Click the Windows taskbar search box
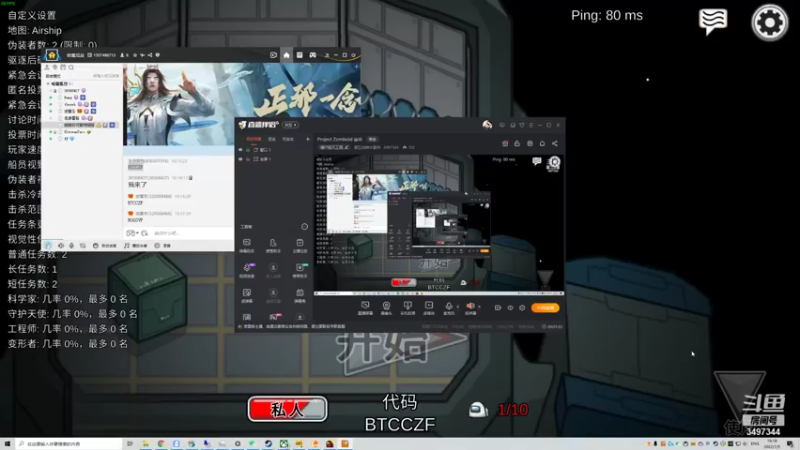800x450 pixels. click(68, 444)
